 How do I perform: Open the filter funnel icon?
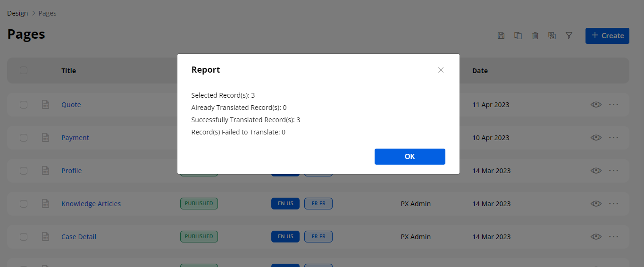[x=569, y=36]
